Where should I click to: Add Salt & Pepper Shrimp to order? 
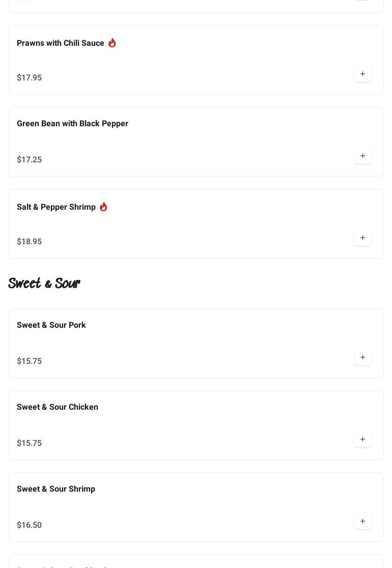362,238
